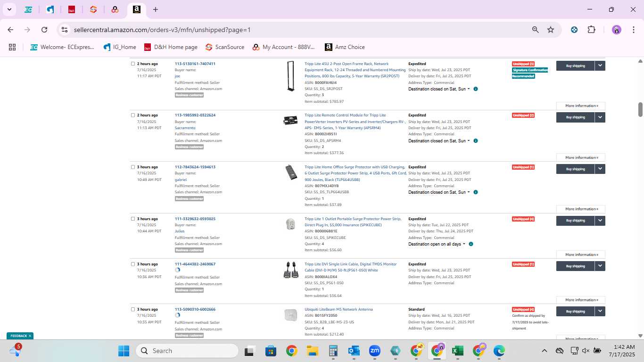Close the Feedback tab
Viewport: 644px width, 362px height.
click(x=30, y=336)
